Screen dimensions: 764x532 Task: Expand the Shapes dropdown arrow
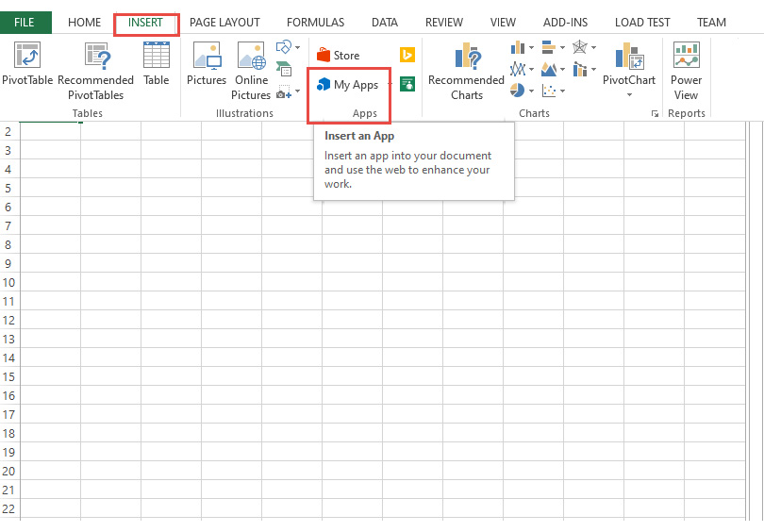pos(297,48)
